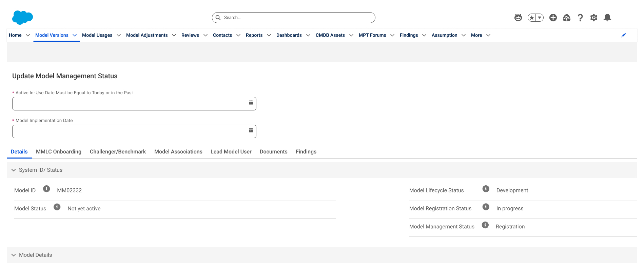Open the Model Usages nav item
Image resolution: width=644 pixels, height=270 pixels.
click(x=97, y=35)
